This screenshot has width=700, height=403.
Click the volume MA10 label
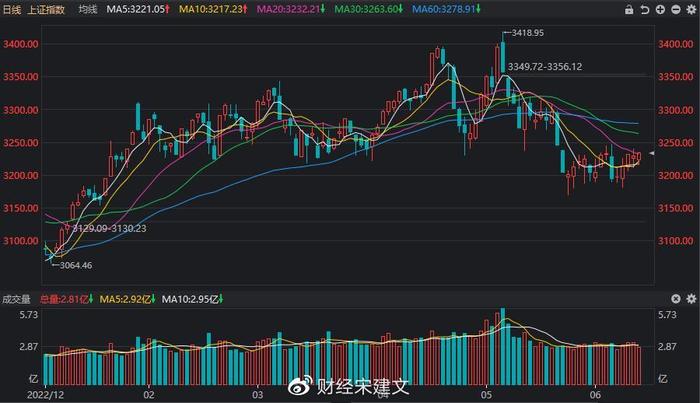tap(188, 298)
